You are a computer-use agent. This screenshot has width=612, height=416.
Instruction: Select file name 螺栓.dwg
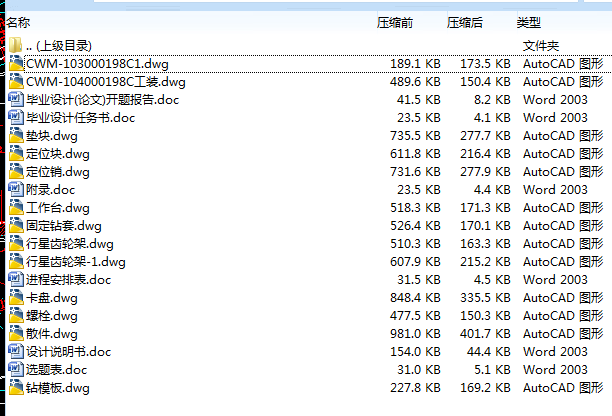point(52,316)
